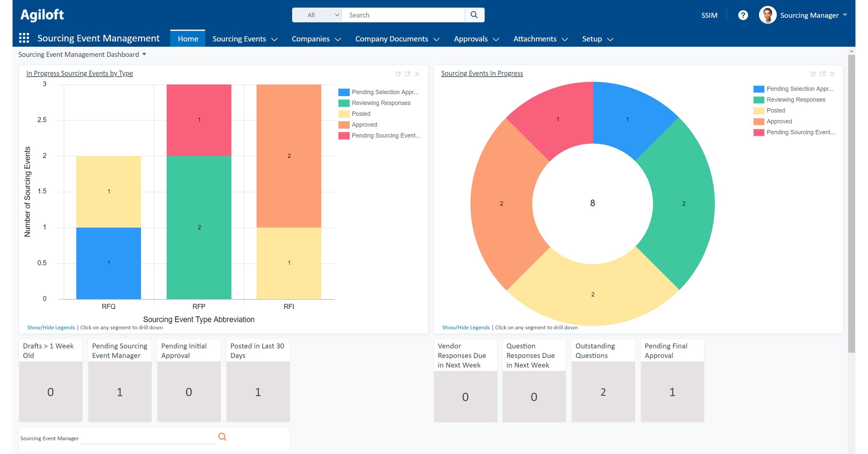Go to the Home tab
868x454 pixels.
[x=188, y=39]
